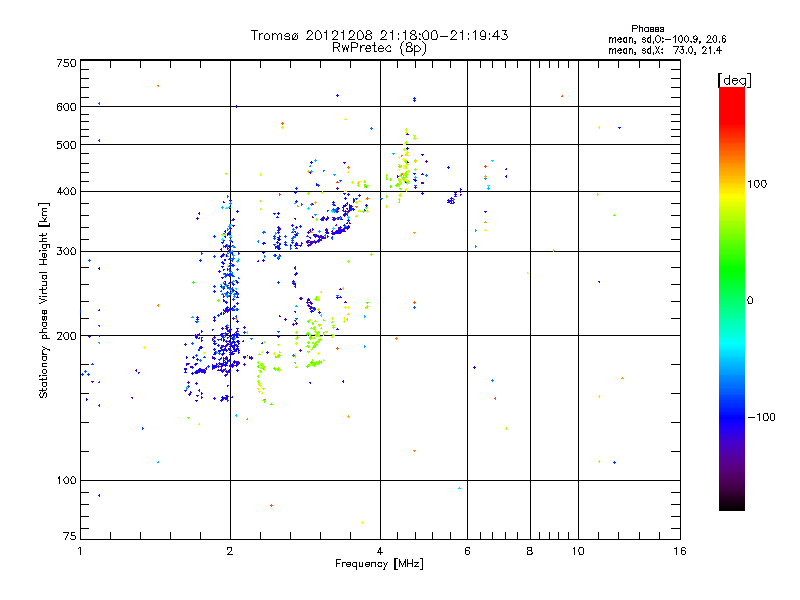
Task: Click the x-axis tick label '16'
Action: click(680, 551)
